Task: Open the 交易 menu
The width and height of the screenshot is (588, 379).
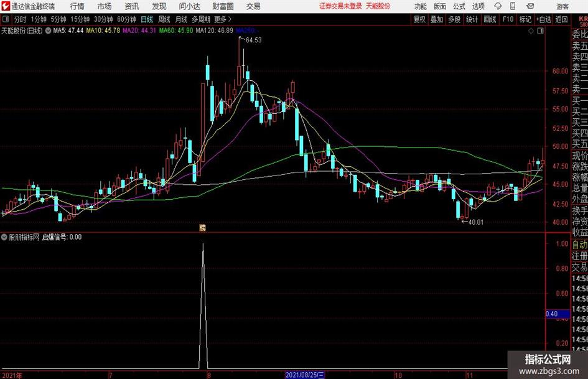Action: pyautogui.click(x=253, y=6)
